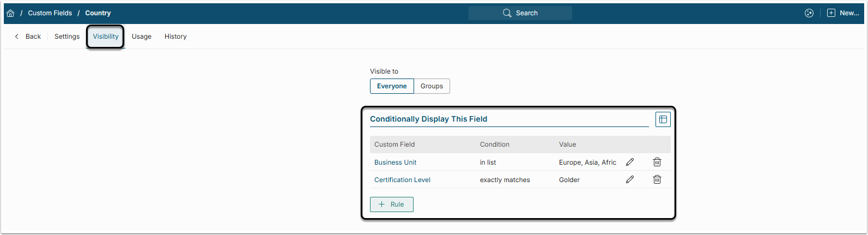This screenshot has height=235, width=868.
Task: Navigate to Custom Fields breadcrumb
Action: (50, 13)
